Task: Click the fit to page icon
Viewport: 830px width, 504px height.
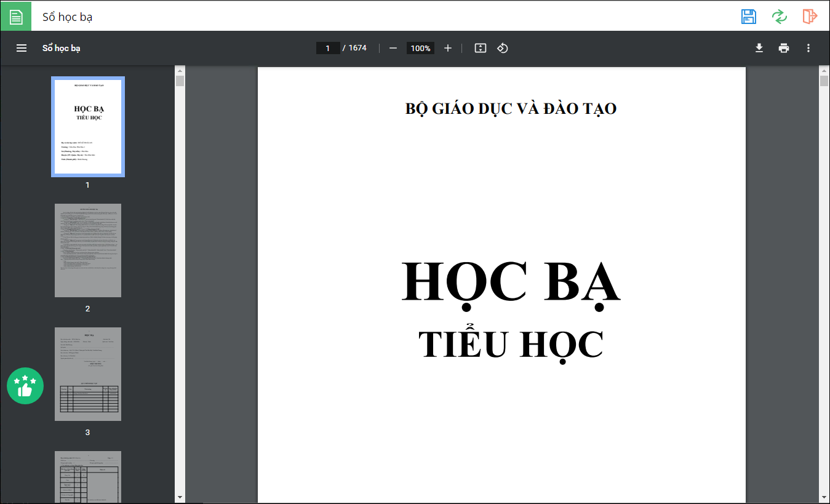Action: point(481,48)
